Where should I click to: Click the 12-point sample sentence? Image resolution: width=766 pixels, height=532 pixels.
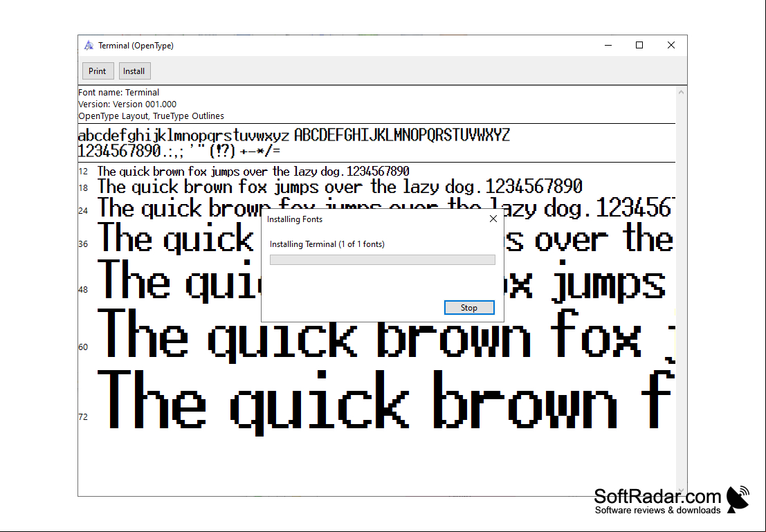pyautogui.click(x=253, y=172)
